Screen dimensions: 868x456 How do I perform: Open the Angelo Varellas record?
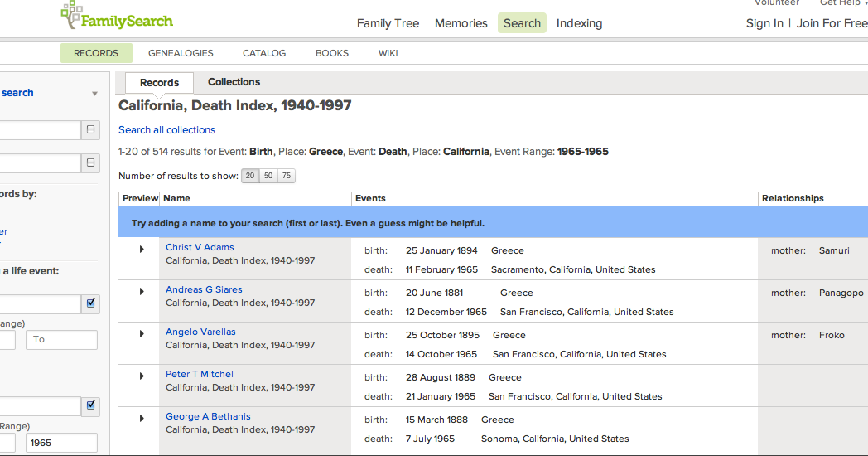click(200, 332)
